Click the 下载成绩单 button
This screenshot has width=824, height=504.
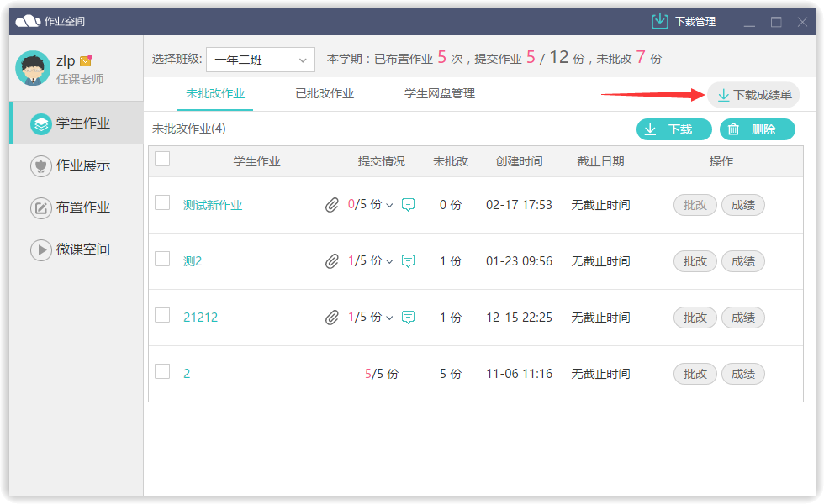tap(753, 95)
